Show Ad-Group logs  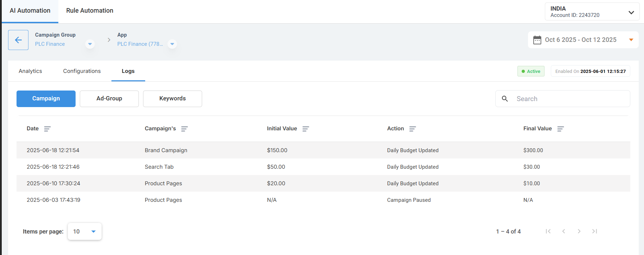[x=109, y=99]
